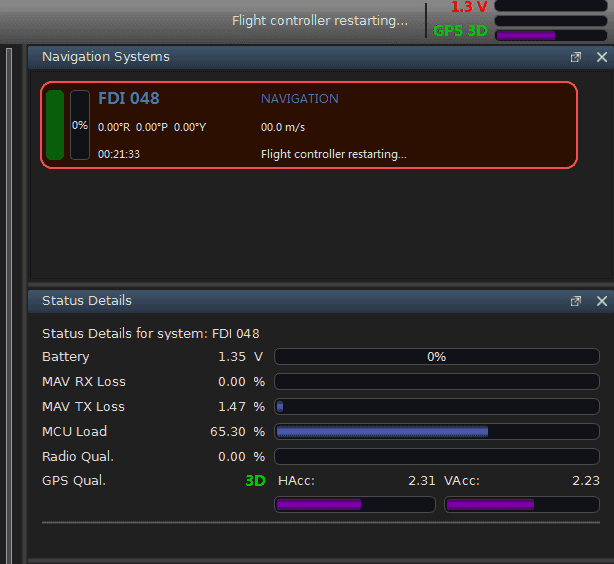This screenshot has height=564, width=614.
Task: Close the Navigation Systems panel
Action: pyautogui.click(x=601, y=58)
